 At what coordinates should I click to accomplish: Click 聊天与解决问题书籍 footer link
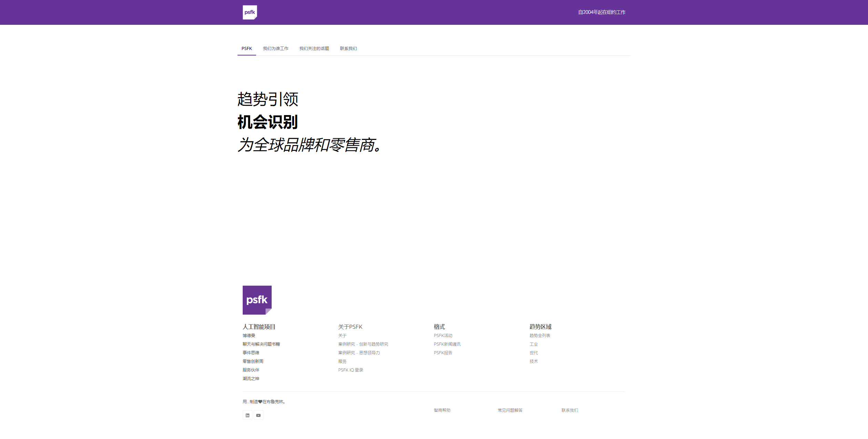(x=261, y=344)
